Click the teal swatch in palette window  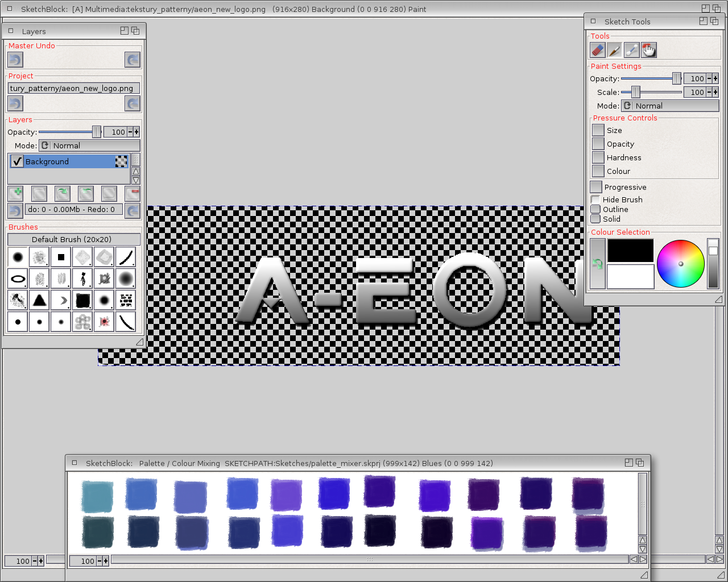97,496
